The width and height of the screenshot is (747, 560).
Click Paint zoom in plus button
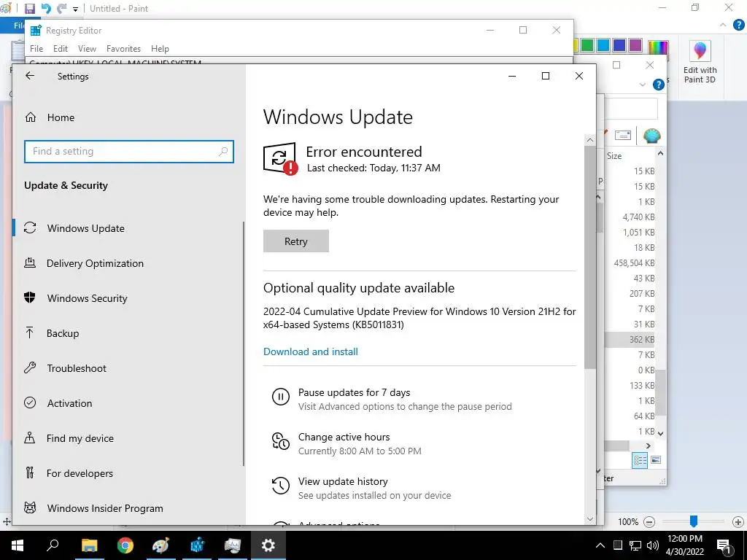[x=738, y=522]
